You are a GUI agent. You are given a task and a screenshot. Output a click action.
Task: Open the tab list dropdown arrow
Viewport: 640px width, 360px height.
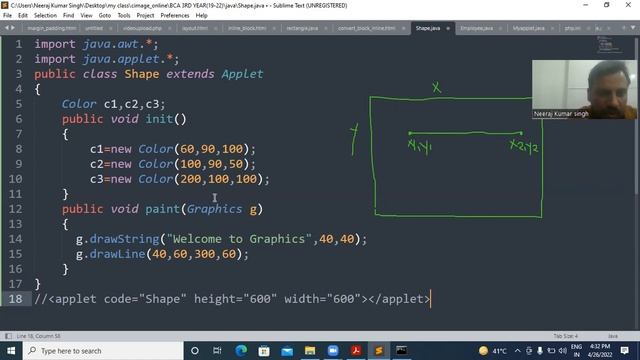(x=633, y=28)
